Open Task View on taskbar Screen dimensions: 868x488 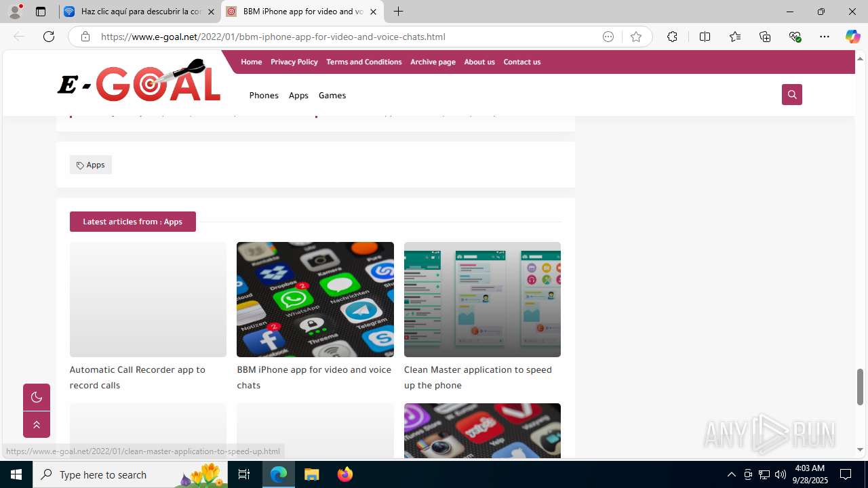tap(244, 474)
